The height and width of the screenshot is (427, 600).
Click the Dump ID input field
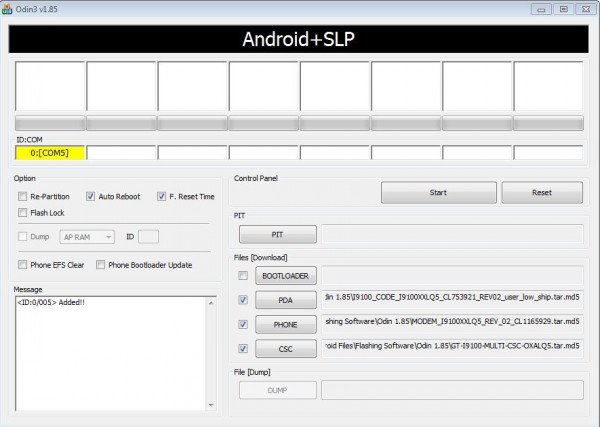(148, 237)
